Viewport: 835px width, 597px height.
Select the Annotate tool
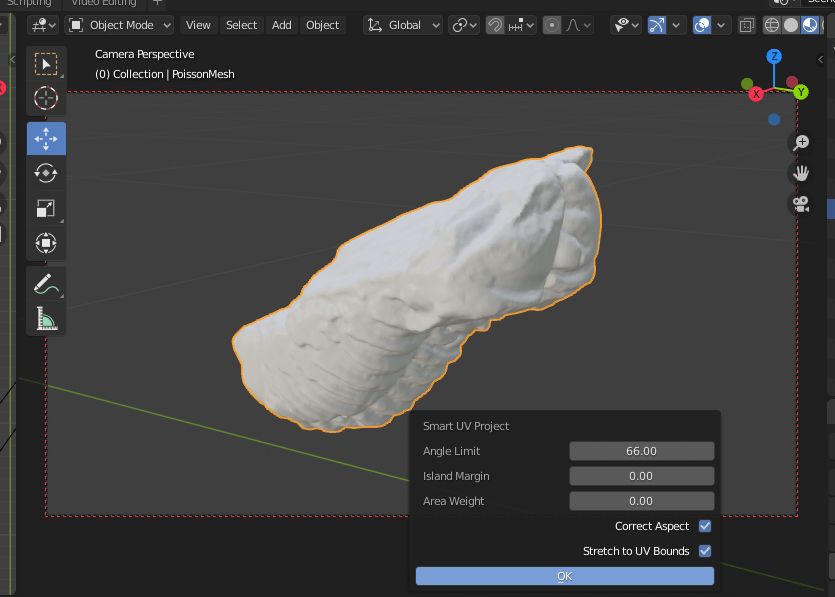pos(46,284)
